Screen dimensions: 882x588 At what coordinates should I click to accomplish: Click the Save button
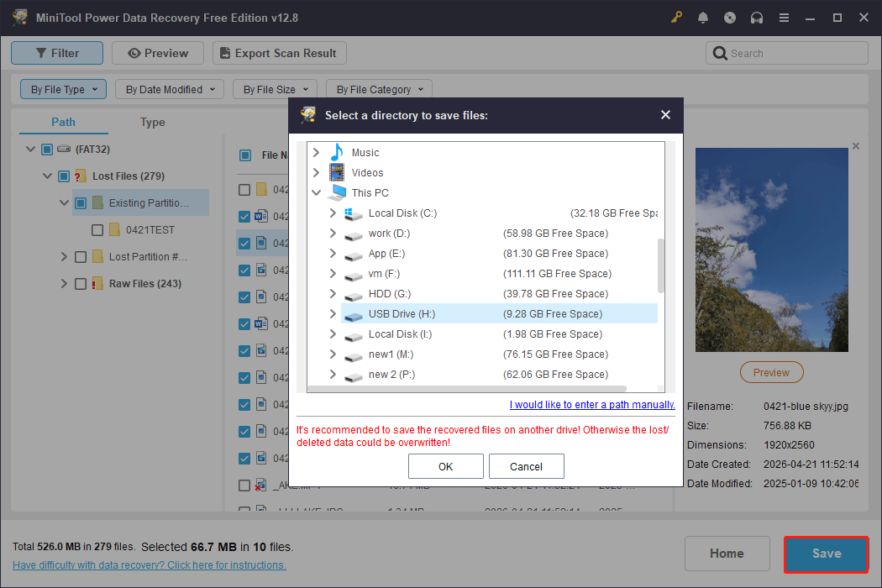pos(827,554)
